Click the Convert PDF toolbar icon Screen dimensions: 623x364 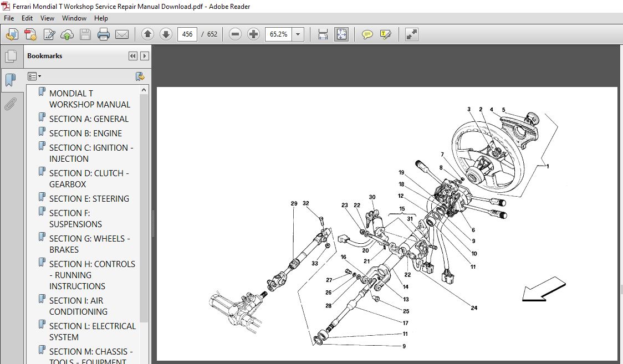[30, 34]
